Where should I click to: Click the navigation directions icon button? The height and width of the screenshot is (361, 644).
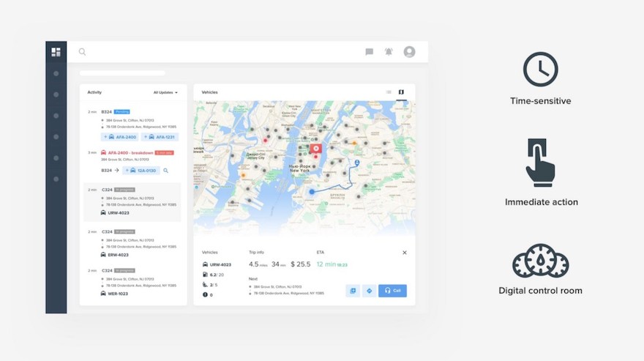tap(370, 291)
